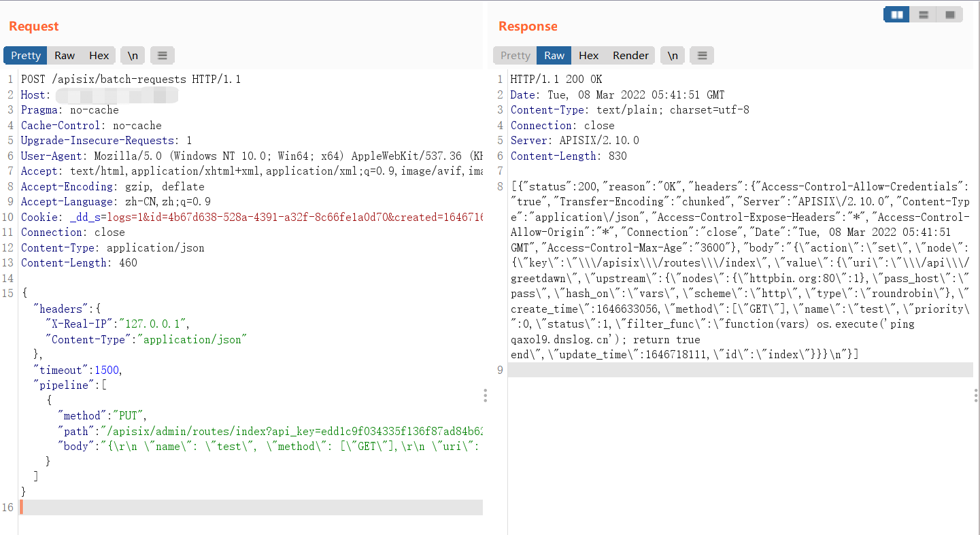Click the Response panel heading
This screenshot has height=535, width=980.
[528, 27]
